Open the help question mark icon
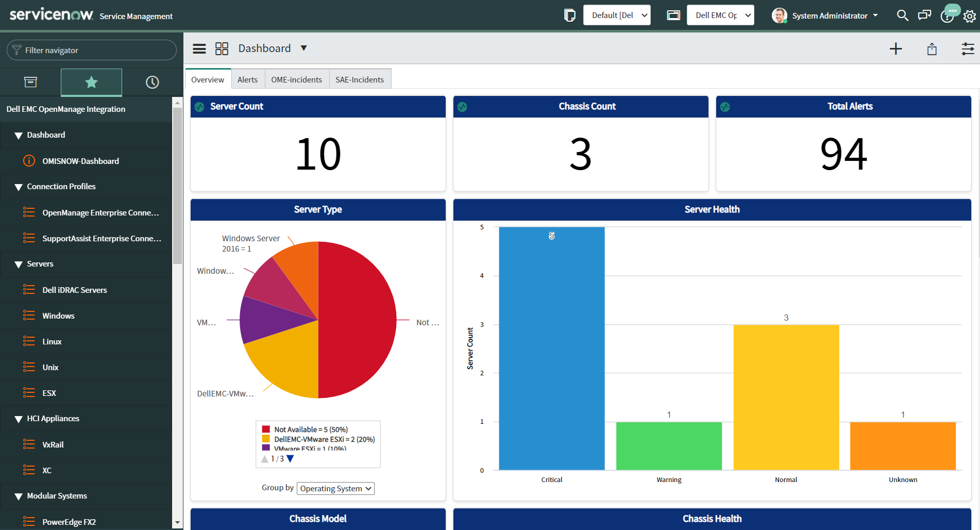The height and width of the screenshot is (530, 980). [x=948, y=15]
